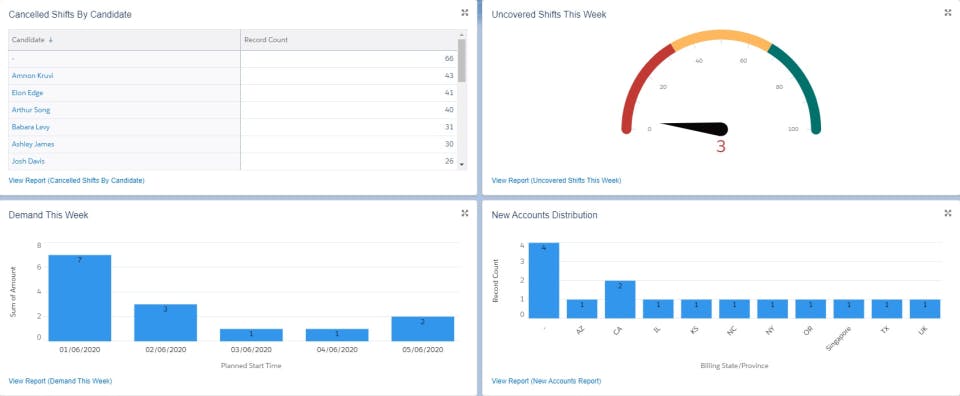Click the Uncovered Shifts This Week title
The image size is (960, 396).
[549, 14]
